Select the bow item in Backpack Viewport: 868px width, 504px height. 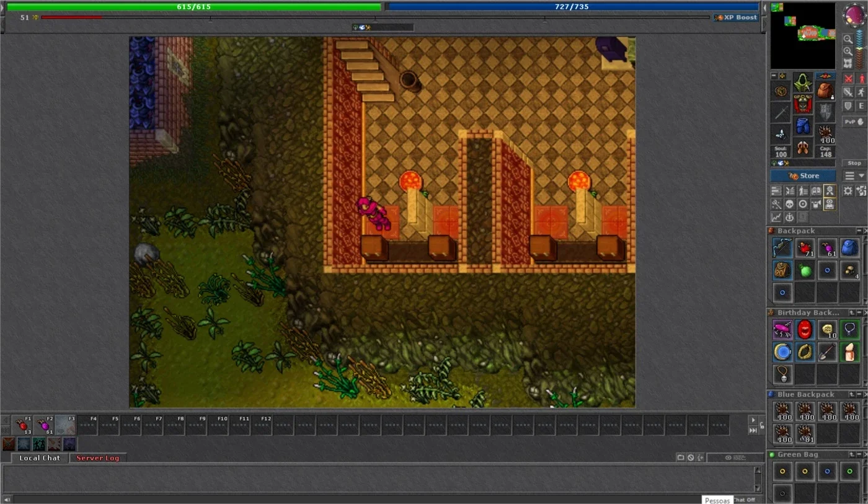point(782,248)
